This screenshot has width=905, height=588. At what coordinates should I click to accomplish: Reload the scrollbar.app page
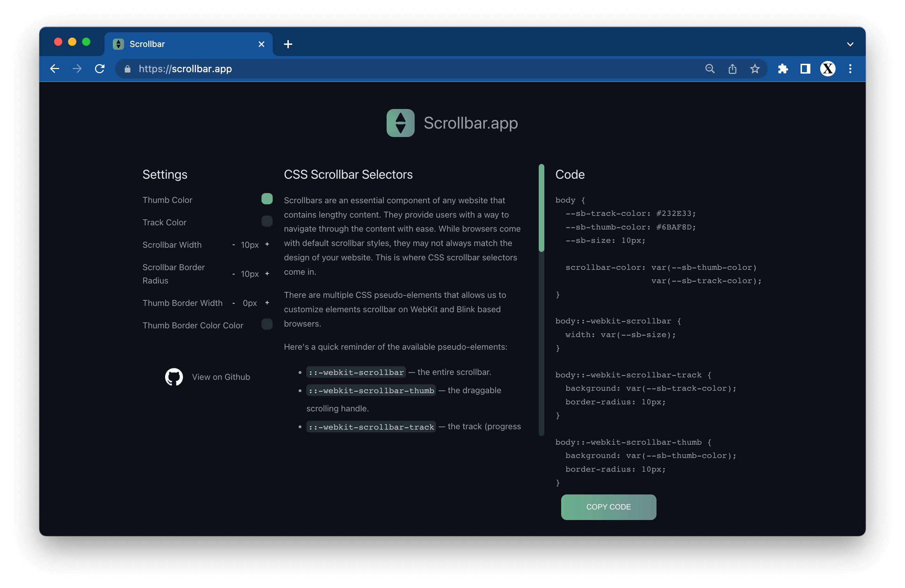click(100, 69)
